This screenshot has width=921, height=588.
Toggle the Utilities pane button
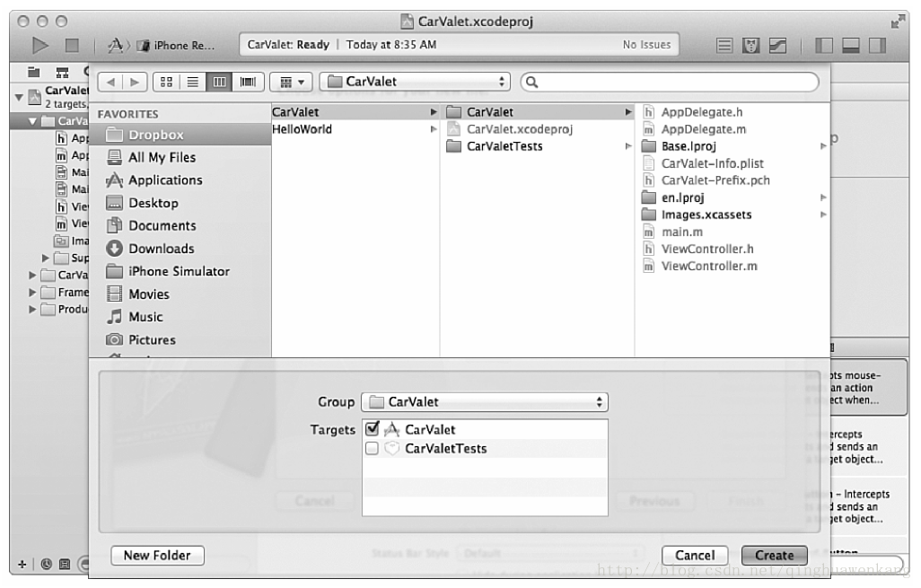[878, 45]
